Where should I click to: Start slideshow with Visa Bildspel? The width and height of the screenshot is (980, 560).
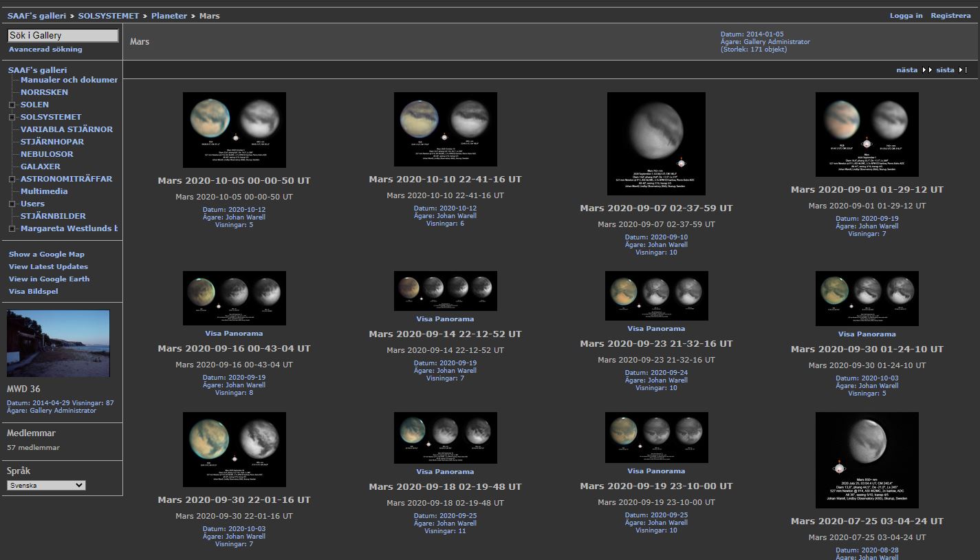(33, 292)
